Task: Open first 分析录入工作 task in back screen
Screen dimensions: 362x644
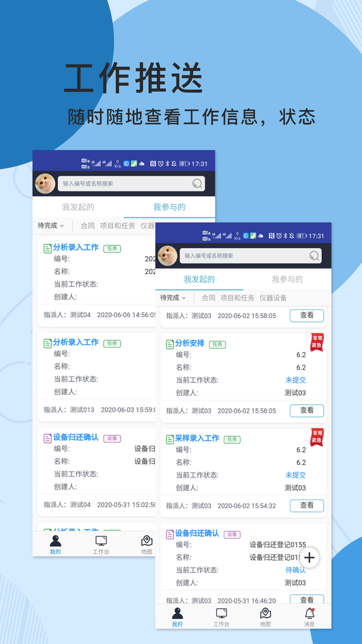Action: click(76, 247)
